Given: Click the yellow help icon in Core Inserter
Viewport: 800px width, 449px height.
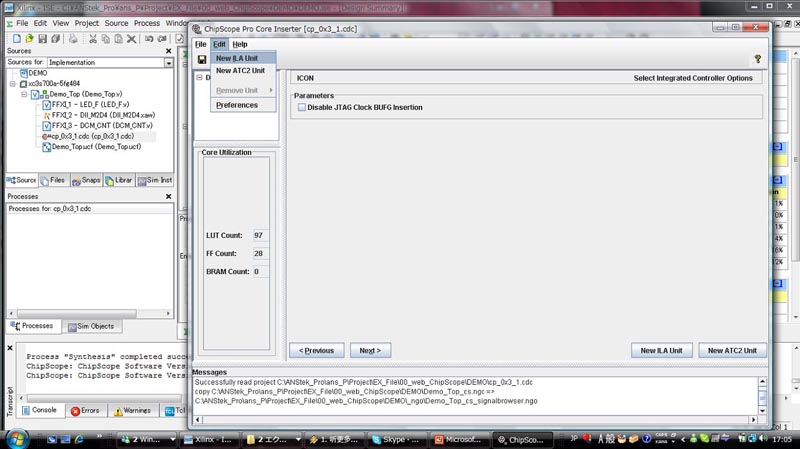Looking at the screenshot, I should (x=758, y=59).
